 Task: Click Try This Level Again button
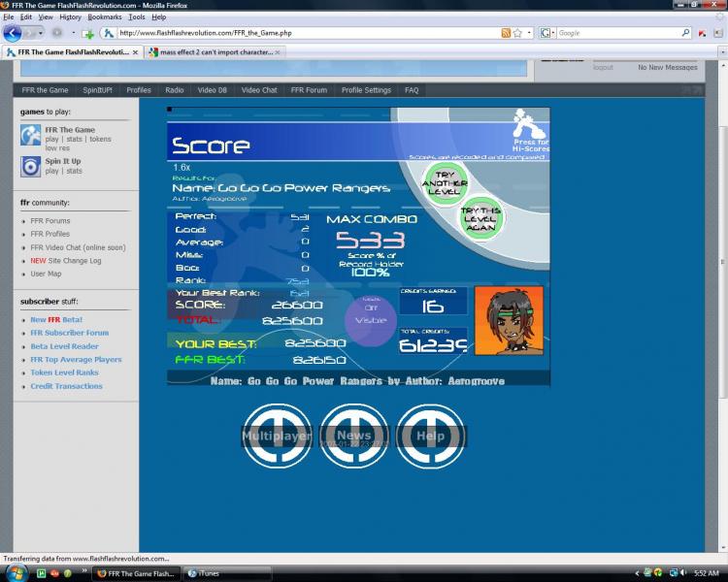[x=481, y=219]
